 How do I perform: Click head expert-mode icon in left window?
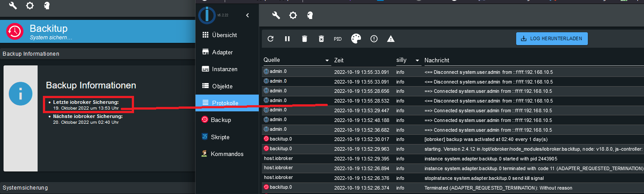coord(46,6)
